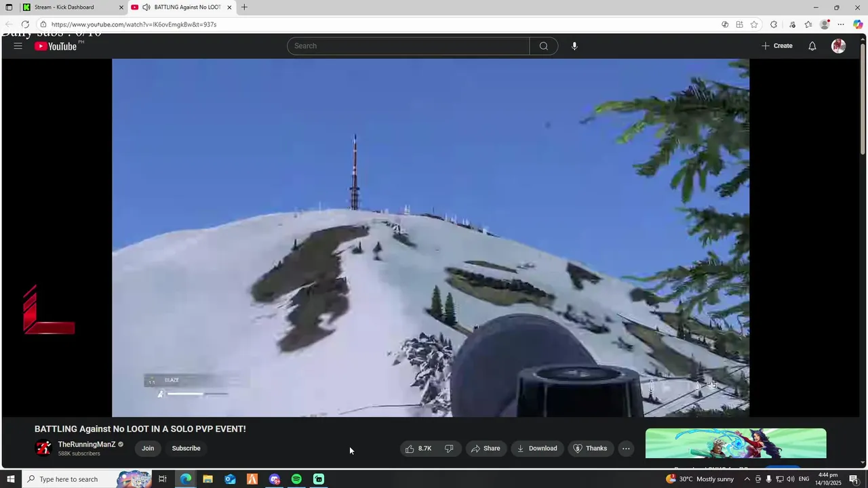
Task: Share the video
Action: click(486, 448)
